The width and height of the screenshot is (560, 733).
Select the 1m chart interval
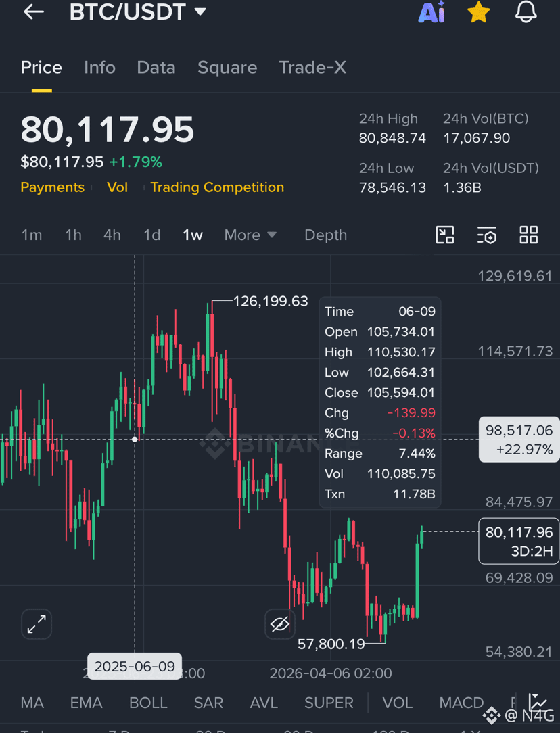[32, 235]
